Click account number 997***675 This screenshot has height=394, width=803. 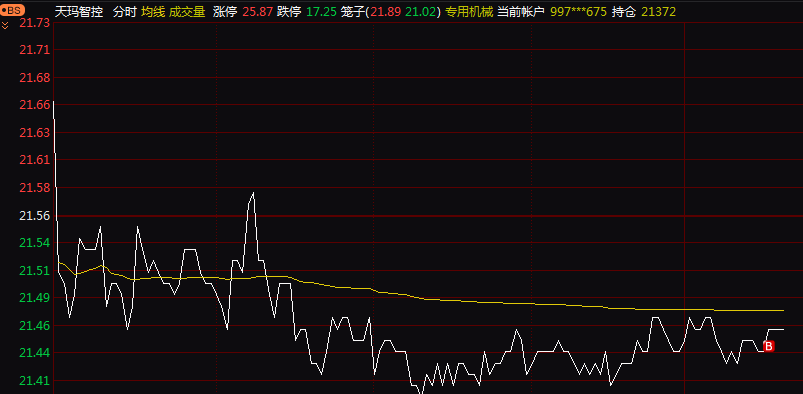578,12
